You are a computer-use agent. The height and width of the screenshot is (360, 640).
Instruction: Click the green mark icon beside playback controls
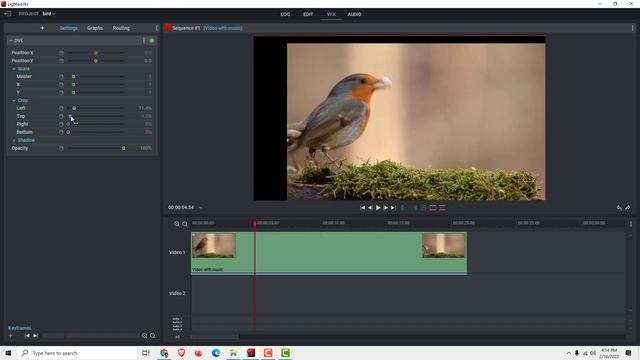click(424, 208)
